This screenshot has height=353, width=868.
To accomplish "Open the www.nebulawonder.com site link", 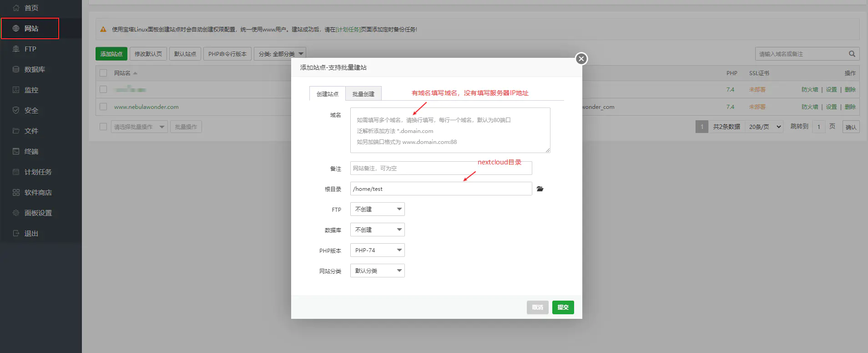I will pos(146,107).
